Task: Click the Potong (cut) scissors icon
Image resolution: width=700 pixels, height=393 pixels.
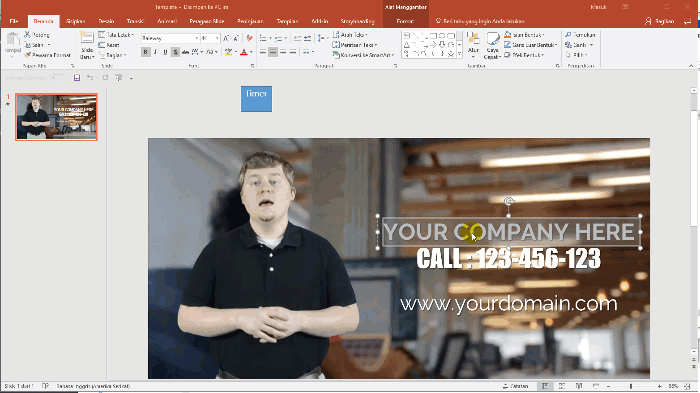Action: pos(27,34)
